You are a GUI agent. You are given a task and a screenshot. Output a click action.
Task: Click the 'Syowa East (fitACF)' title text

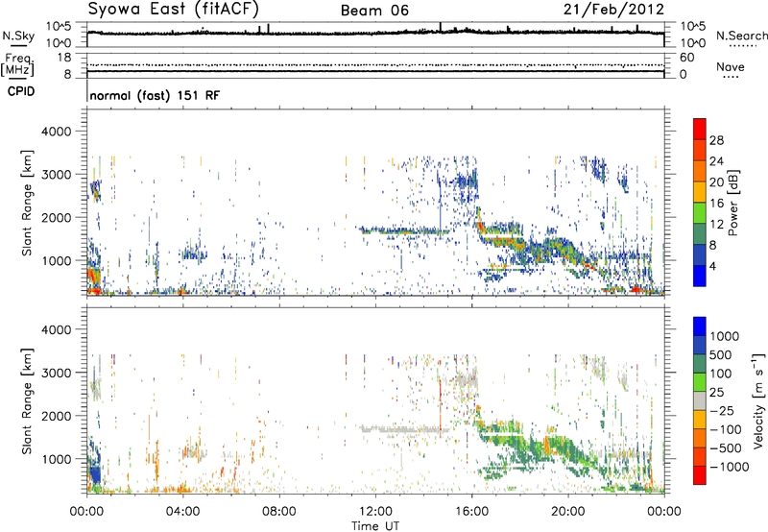coord(174,10)
